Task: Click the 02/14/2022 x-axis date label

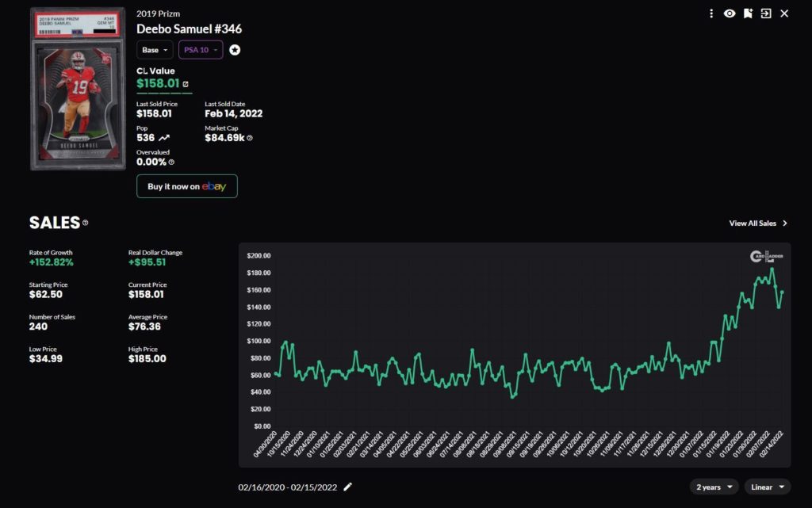Action: [x=771, y=444]
